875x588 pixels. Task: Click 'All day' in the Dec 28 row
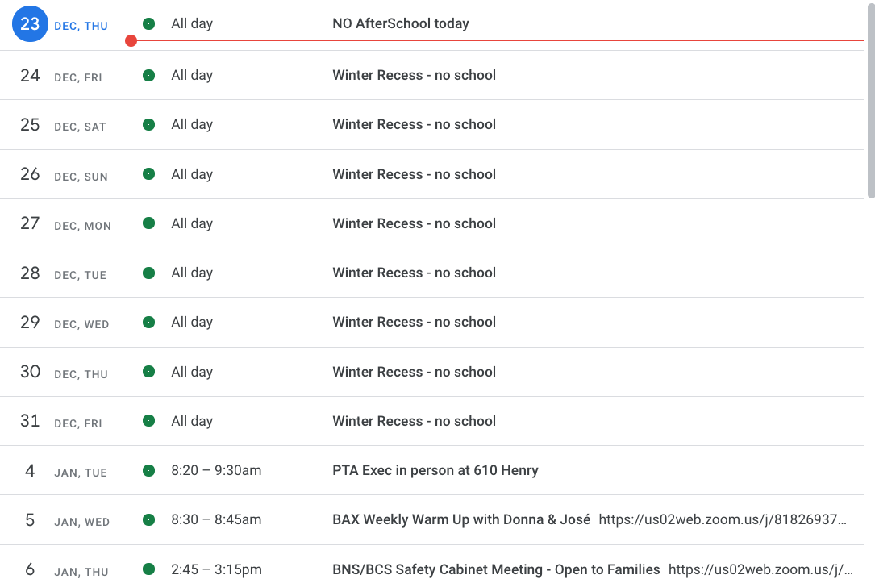(192, 273)
